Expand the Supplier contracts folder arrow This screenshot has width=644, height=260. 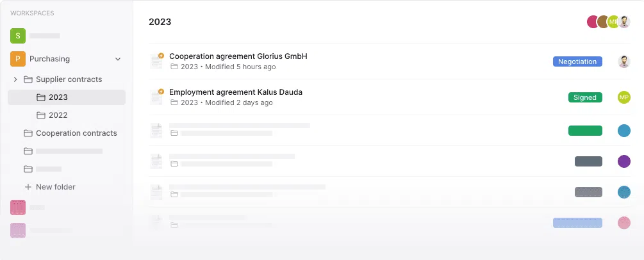(15, 79)
